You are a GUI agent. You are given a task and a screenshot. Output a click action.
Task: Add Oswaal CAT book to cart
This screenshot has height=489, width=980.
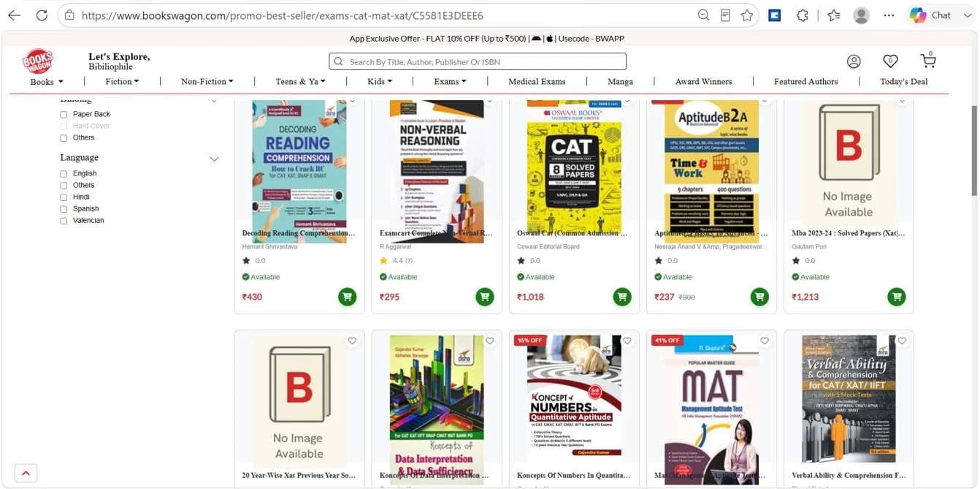(621, 297)
